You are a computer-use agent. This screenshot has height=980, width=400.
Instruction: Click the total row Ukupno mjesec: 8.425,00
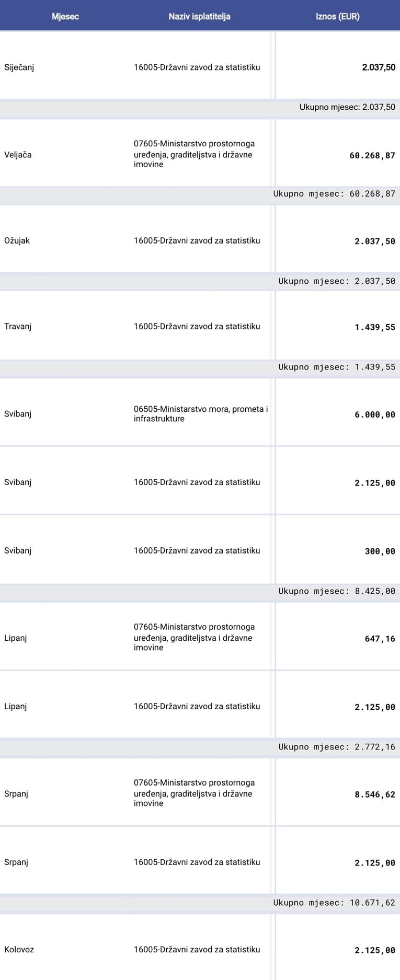click(x=336, y=591)
